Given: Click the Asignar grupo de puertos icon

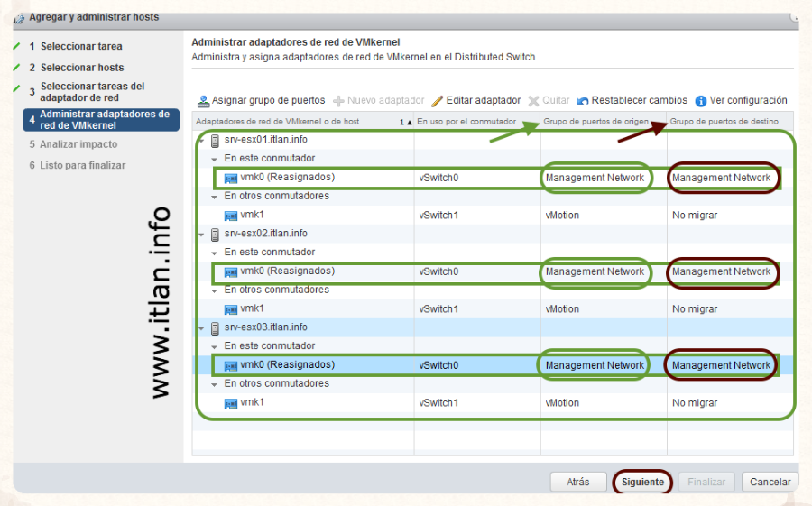Looking at the screenshot, I should (203, 101).
